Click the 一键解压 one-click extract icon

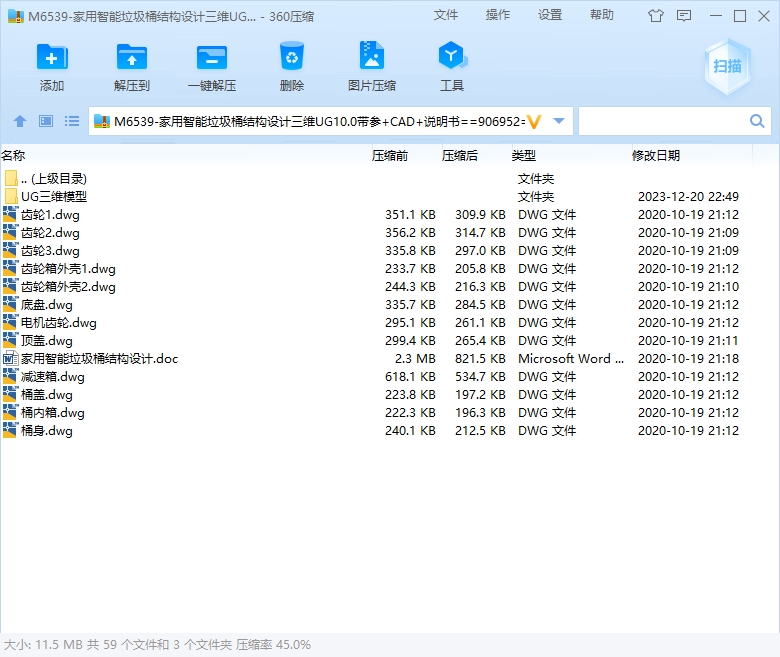click(x=212, y=57)
